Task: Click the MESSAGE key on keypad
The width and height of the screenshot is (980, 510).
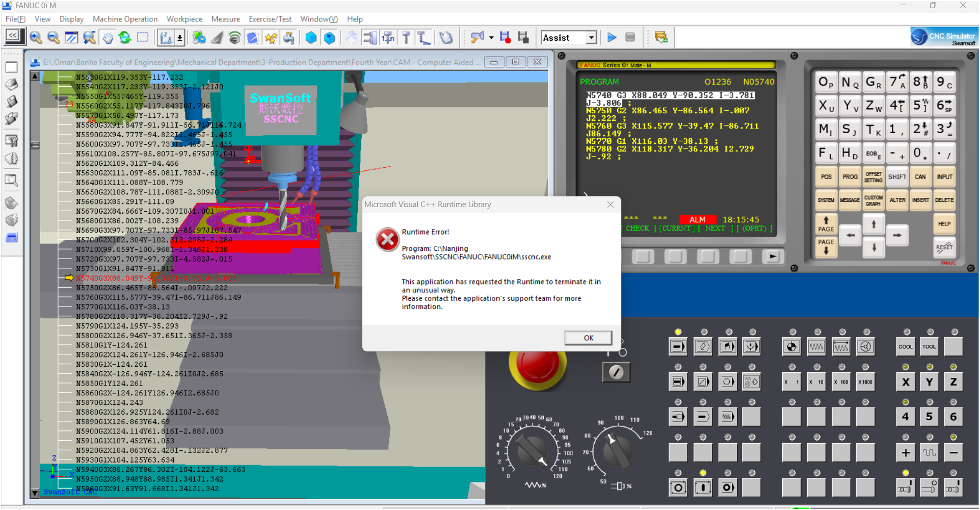Action: pyautogui.click(x=850, y=200)
